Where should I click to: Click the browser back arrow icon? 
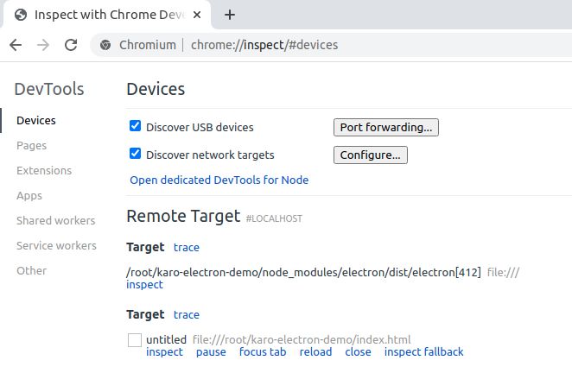[16, 45]
